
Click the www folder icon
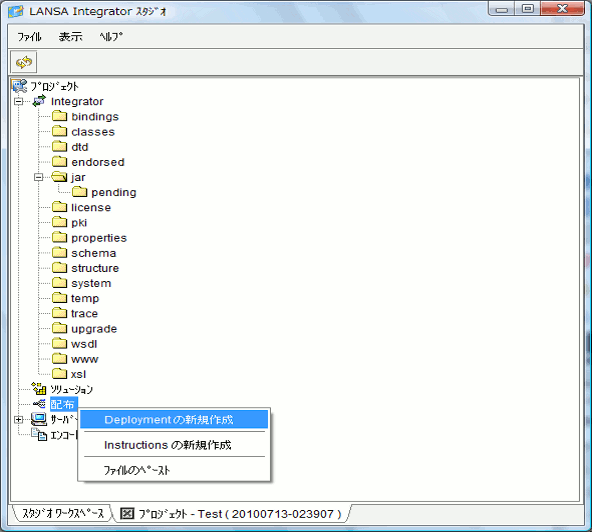[x=59, y=359]
